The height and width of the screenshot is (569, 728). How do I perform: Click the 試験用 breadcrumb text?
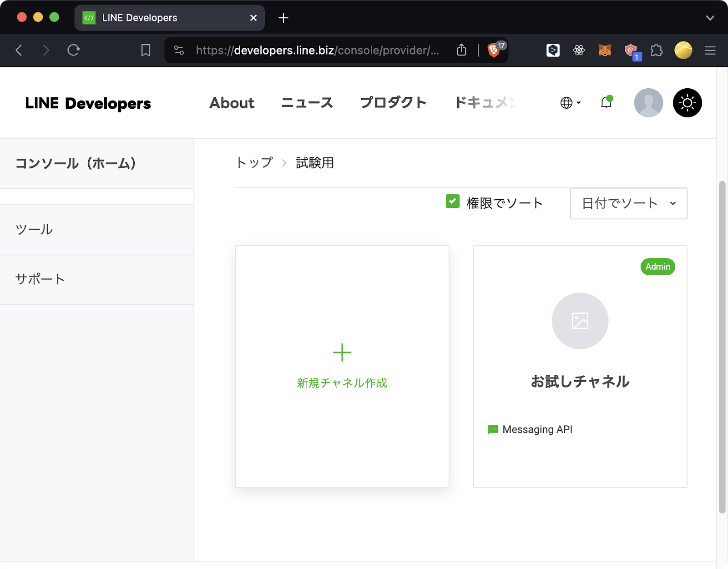pyautogui.click(x=315, y=162)
